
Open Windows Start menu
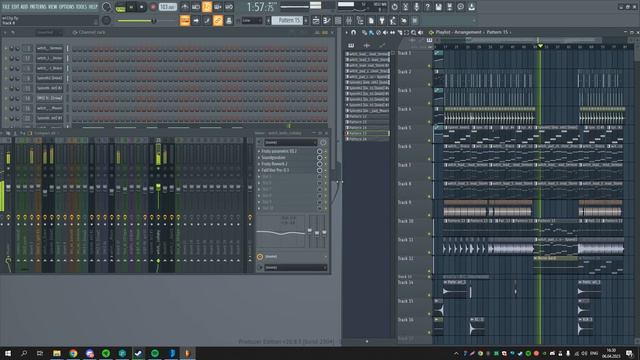[8, 353]
